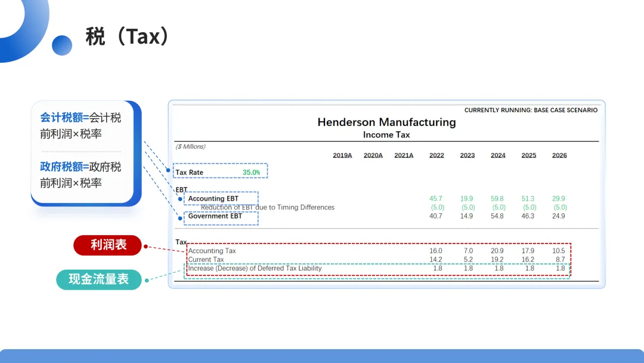Select the 2026 column header
Image resolution: width=644 pixels, height=363 pixels.
(x=559, y=155)
